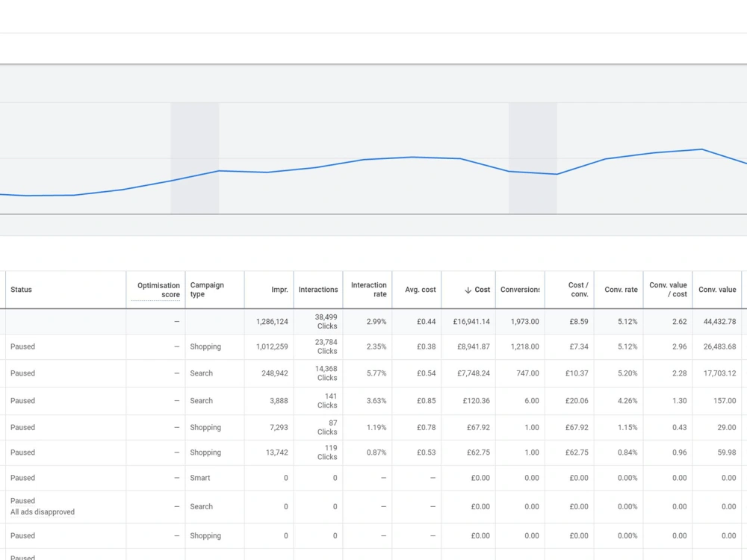Select the '119 Clicks' interactions cell
The image size is (747, 560).
[327, 452]
